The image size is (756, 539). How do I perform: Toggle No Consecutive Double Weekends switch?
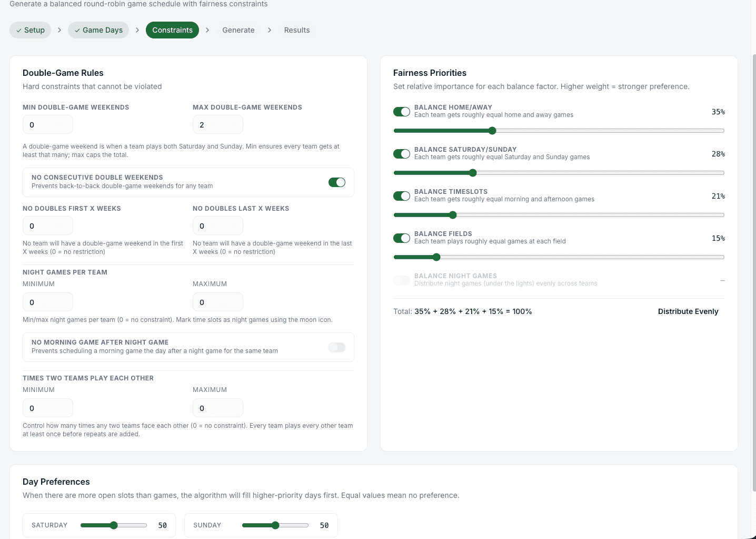coord(337,182)
